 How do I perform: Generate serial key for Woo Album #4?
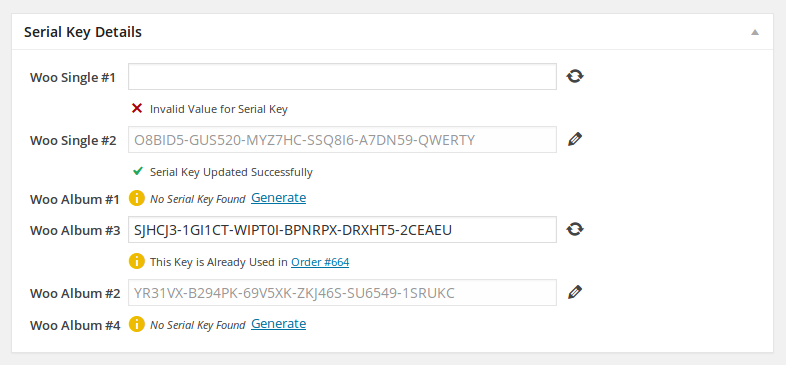(x=279, y=324)
